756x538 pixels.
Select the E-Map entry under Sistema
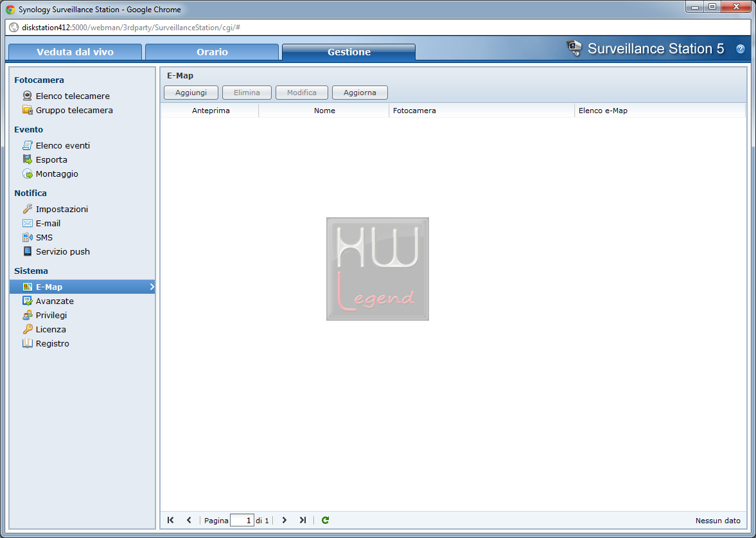(82, 287)
